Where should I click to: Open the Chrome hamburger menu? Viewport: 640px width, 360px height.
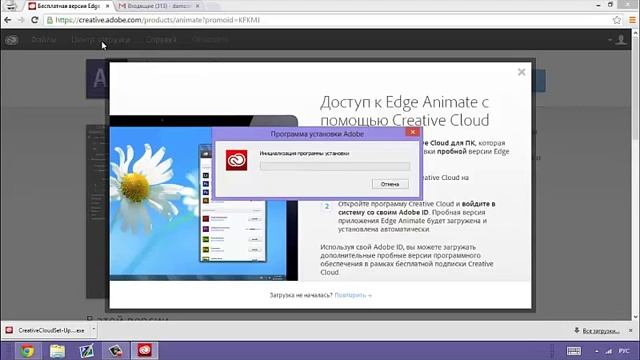pyautogui.click(x=632, y=20)
